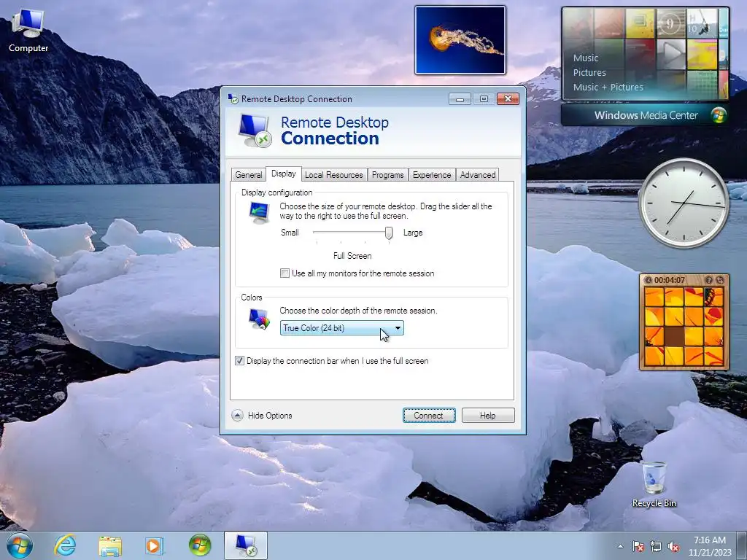
Task: Launch Internet Explorer from the taskbar
Action: pos(65,545)
